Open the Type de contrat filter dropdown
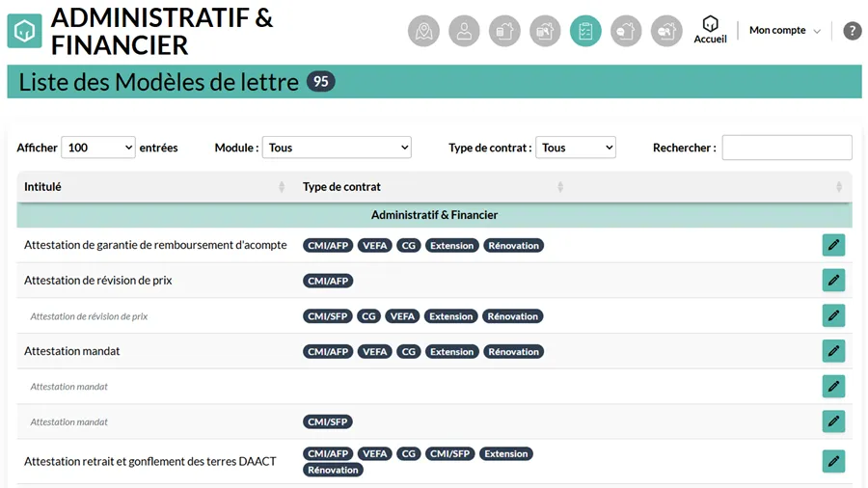The height and width of the screenshot is (488, 868). (576, 148)
